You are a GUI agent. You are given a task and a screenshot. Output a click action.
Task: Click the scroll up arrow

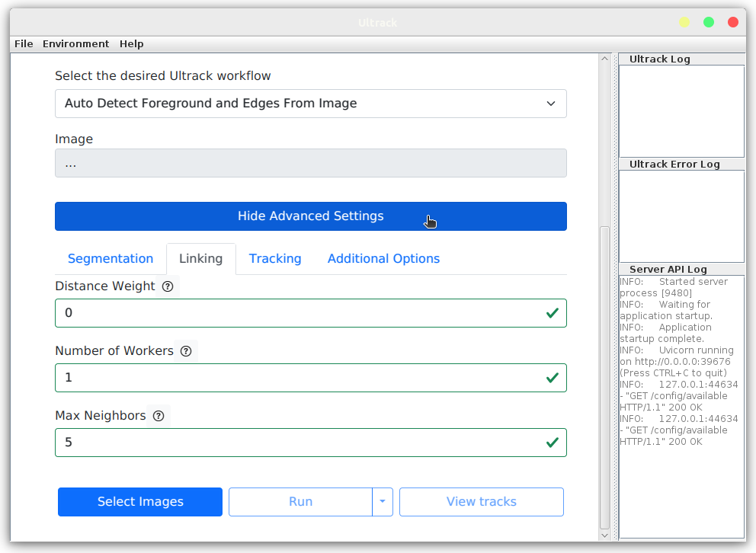pos(604,59)
